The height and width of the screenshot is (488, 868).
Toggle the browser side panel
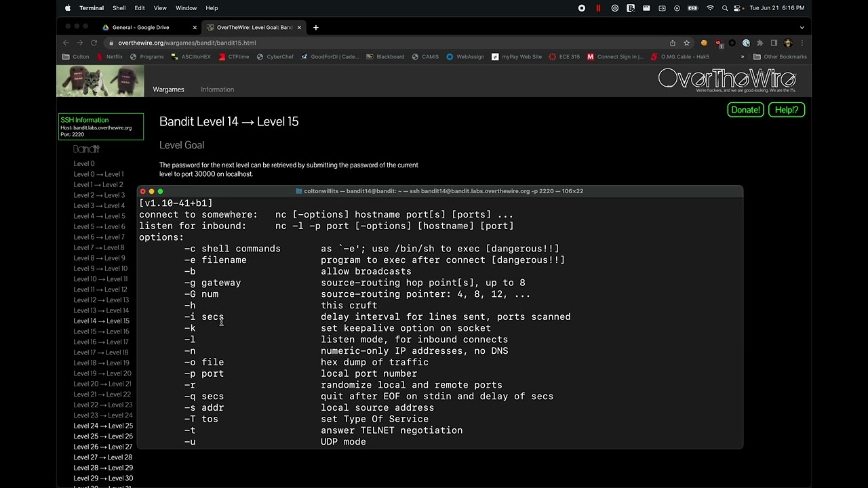[774, 43]
